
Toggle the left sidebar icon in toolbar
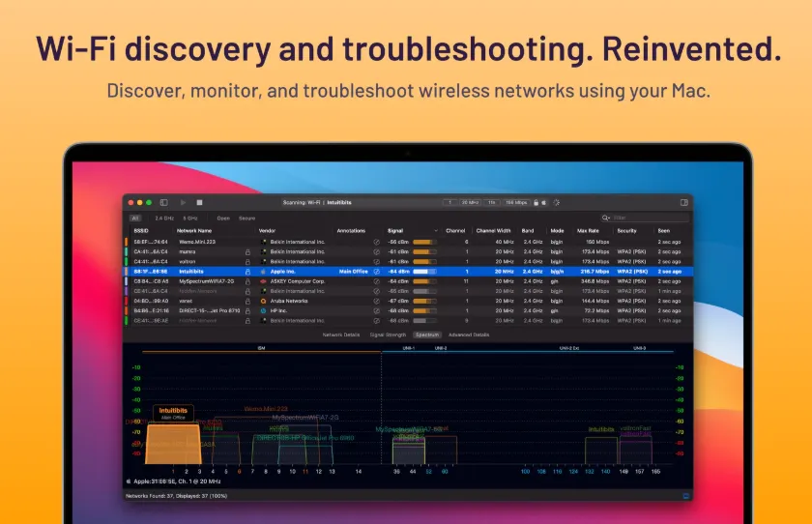163,202
